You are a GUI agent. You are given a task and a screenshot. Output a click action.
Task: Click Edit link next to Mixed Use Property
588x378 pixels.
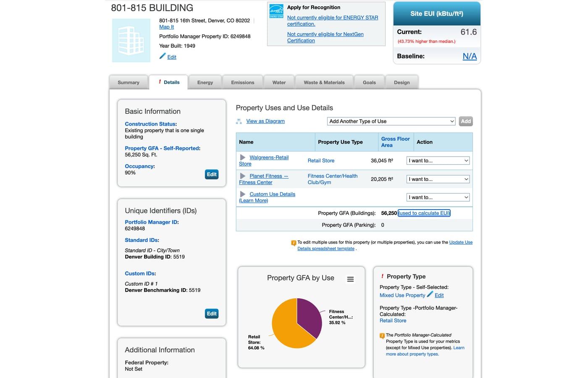coord(439,296)
